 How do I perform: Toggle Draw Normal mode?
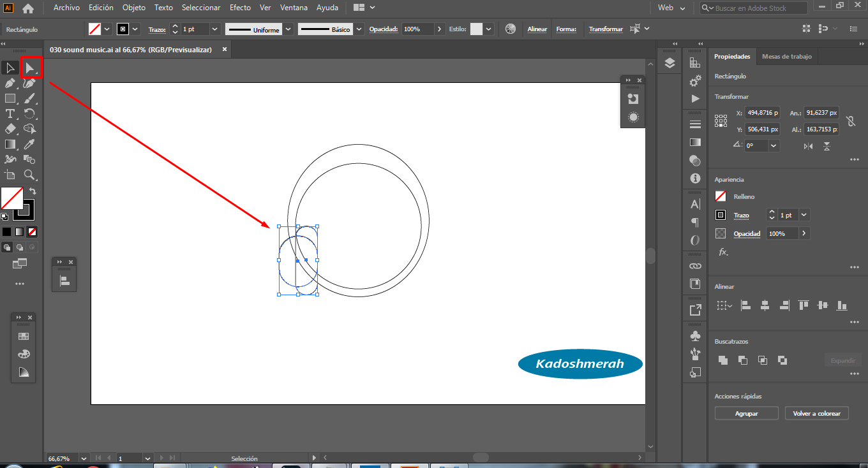[7, 247]
